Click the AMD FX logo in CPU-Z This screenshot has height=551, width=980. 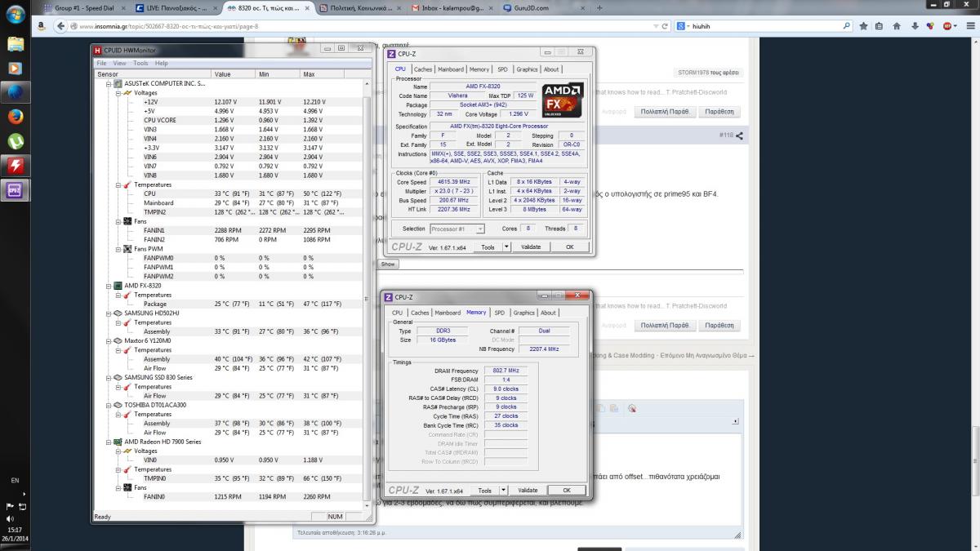(x=562, y=100)
